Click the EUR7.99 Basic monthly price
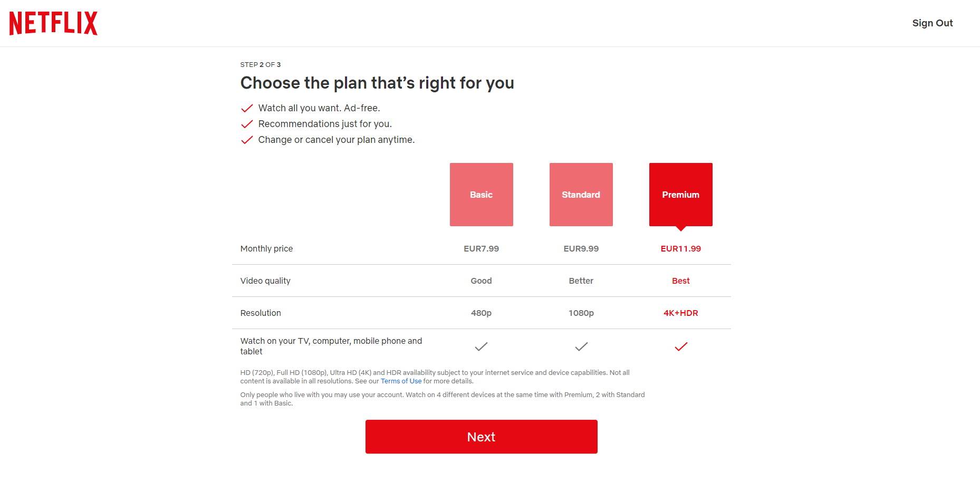Image resolution: width=980 pixels, height=482 pixels. (x=481, y=249)
